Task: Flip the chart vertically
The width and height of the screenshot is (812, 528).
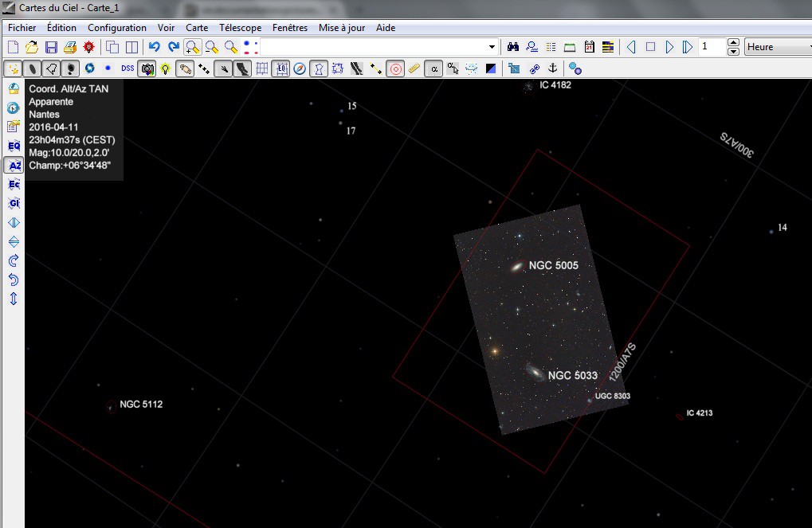Action: 14,242
